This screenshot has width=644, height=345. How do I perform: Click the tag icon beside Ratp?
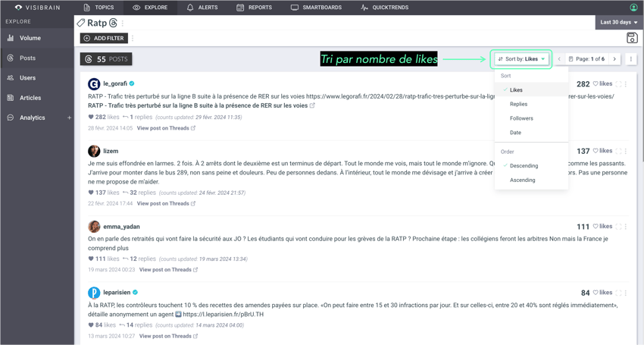pos(81,23)
